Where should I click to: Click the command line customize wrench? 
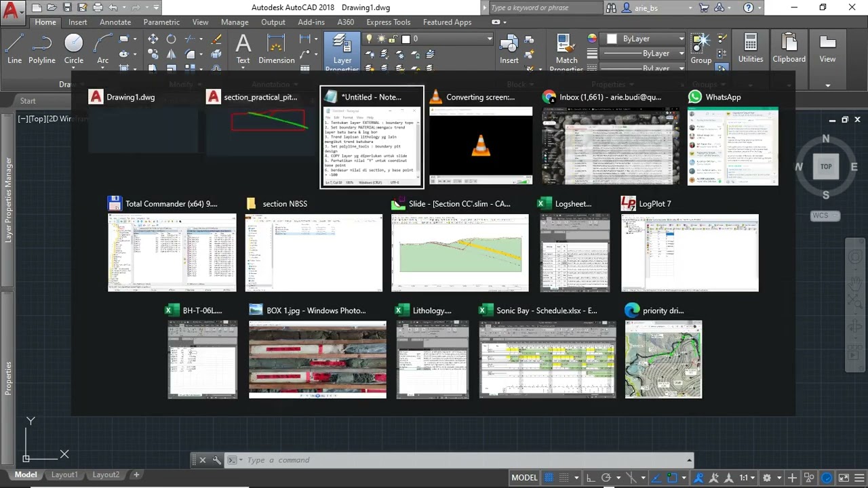click(x=217, y=460)
